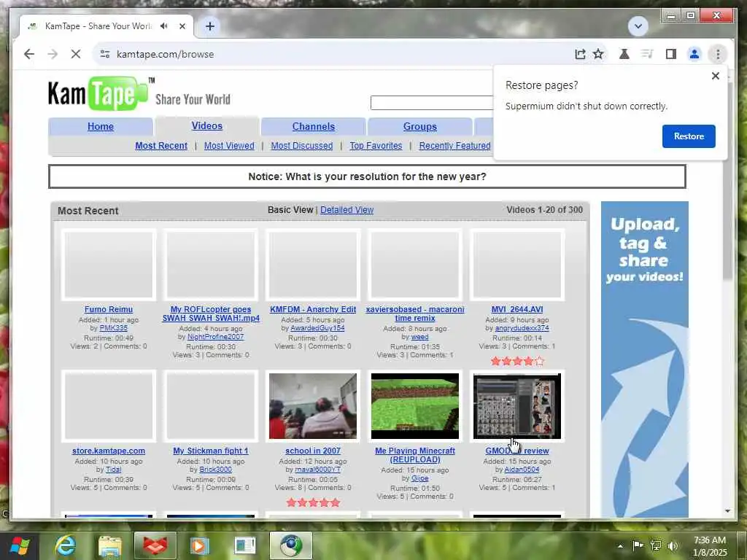The image size is (747, 560).
Task: Launch Internet Explorer from taskbar
Action: point(65,545)
